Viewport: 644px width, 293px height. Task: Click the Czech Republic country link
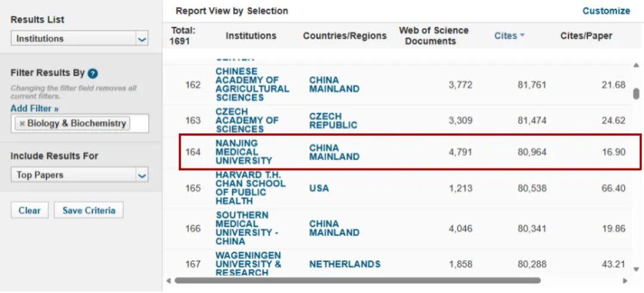point(333,120)
